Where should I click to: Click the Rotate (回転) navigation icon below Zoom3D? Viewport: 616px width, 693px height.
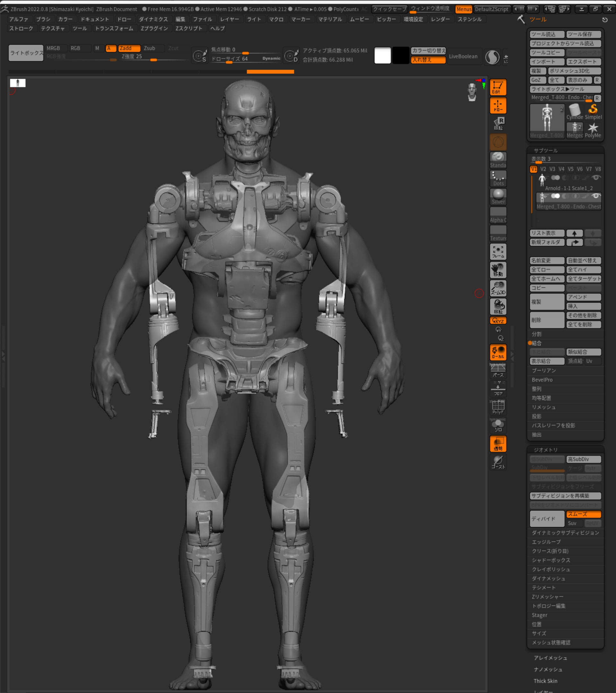click(498, 306)
